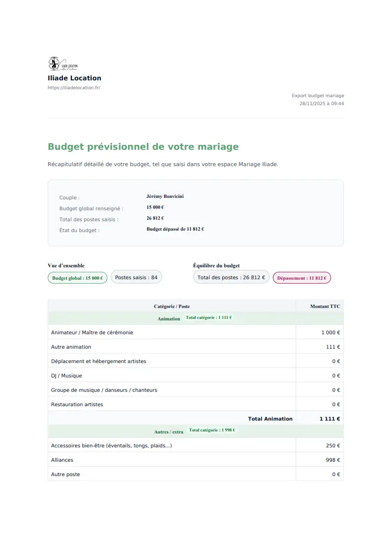Select the 'Restauration artistes' row
The width and height of the screenshot is (392, 554).
(x=196, y=405)
